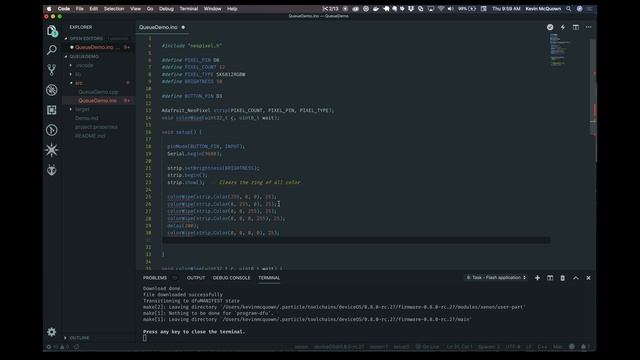Click the Compile checkmark icon in the editor toolbar
Image resolution: width=640 pixels, height=360 pixels.
pos(550,27)
